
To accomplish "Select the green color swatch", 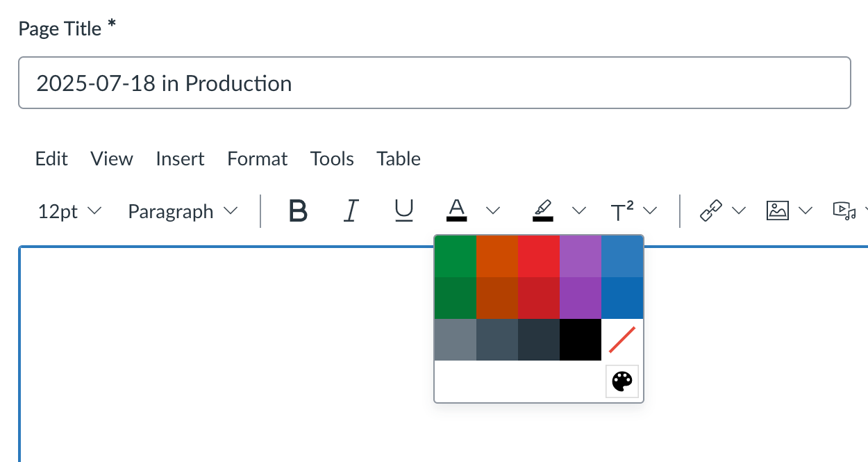I will click(x=455, y=257).
